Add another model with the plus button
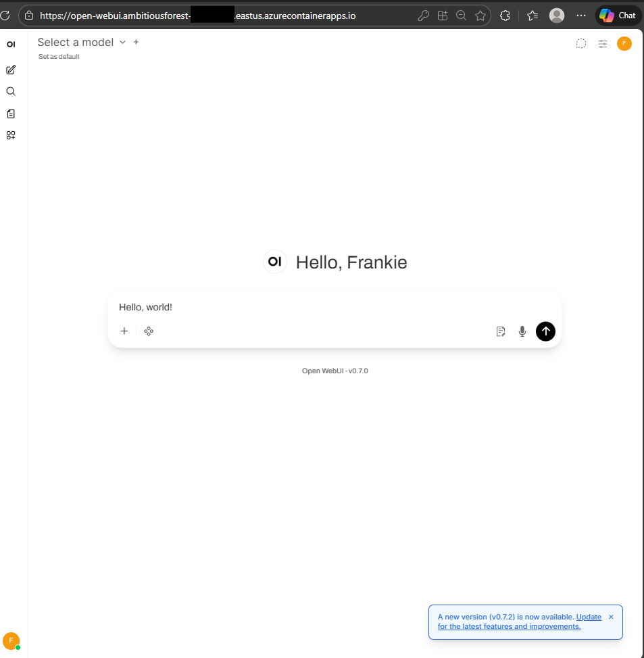Viewport: 644px width, 658px height. tap(136, 42)
